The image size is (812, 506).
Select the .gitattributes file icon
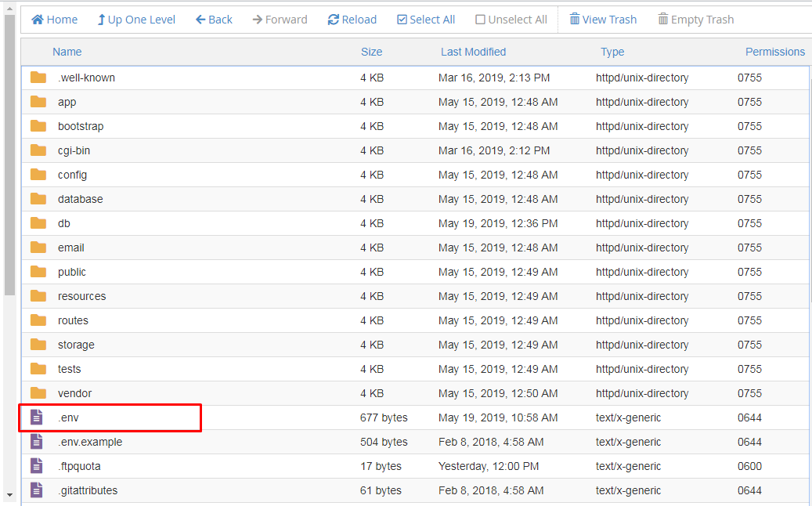point(37,490)
